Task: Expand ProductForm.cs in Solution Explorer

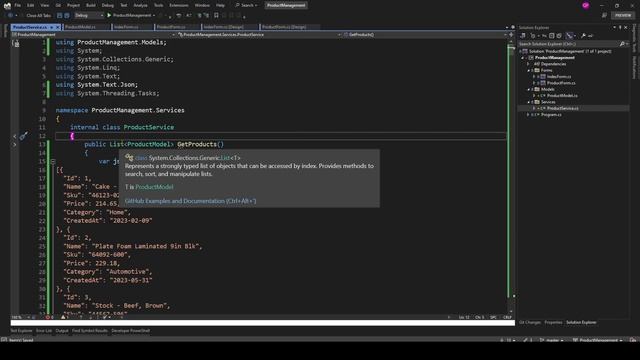Action: 534,83
